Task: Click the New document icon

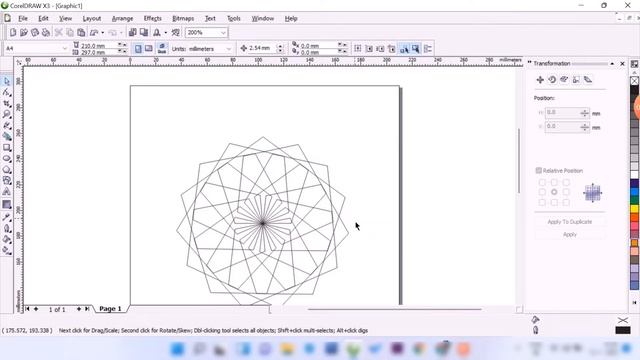Action: point(13,32)
